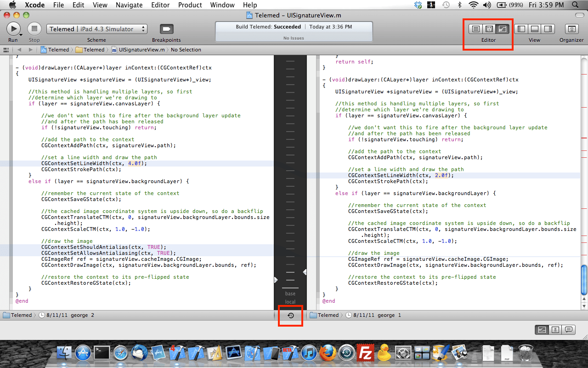
Task: Select the log view icon
Action: (x=568, y=329)
